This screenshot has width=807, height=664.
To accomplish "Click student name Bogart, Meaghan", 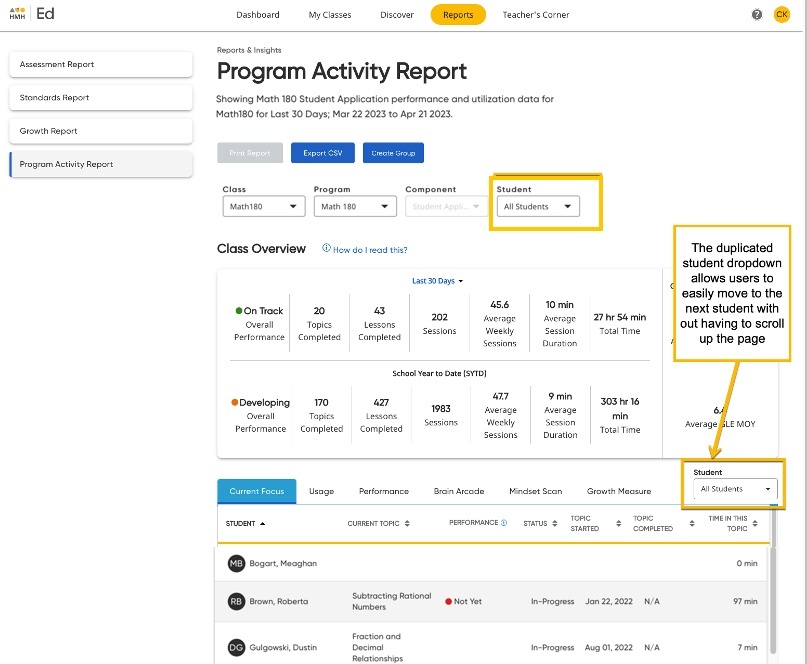I will pyautogui.click(x=283, y=563).
